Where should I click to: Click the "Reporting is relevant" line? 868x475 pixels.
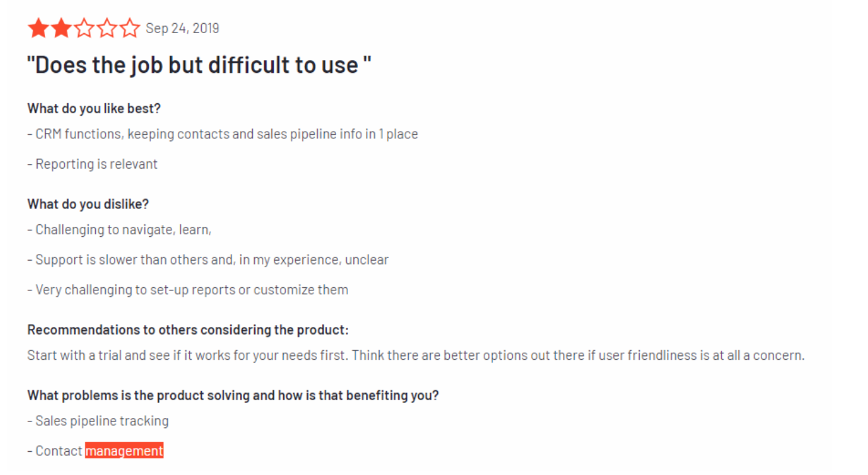coord(93,164)
